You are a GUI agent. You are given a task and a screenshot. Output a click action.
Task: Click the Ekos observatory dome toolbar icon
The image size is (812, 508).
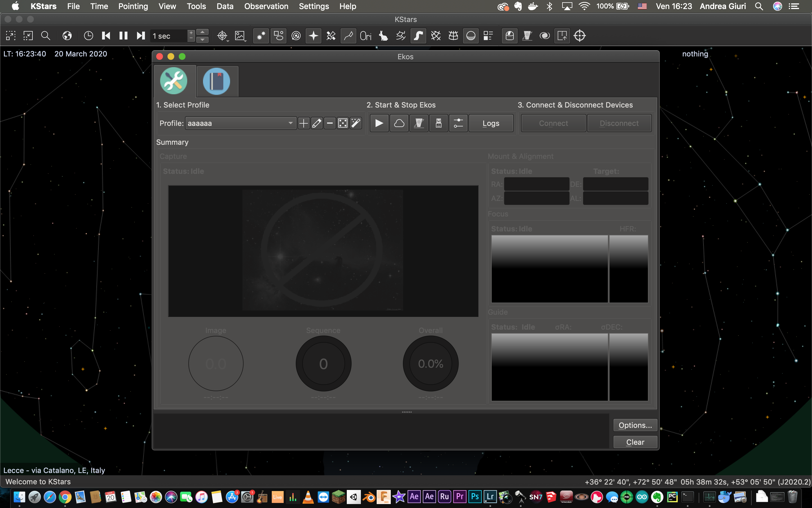click(x=510, y=36)
